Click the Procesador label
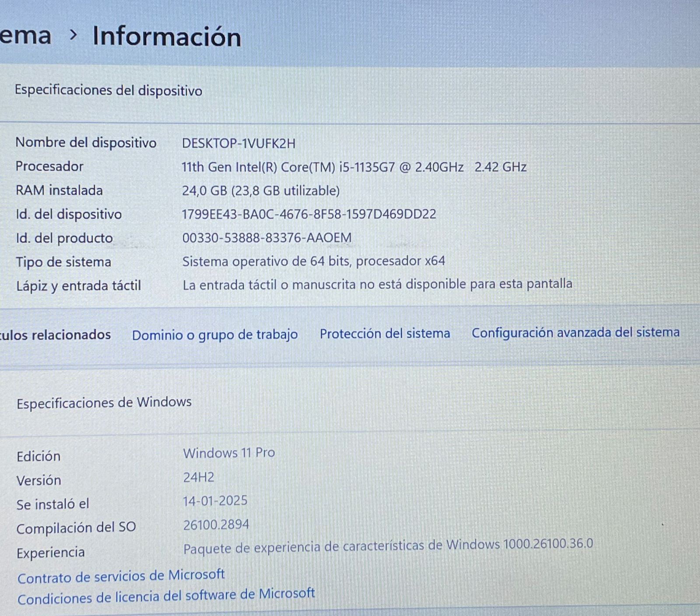 point(49,166)
